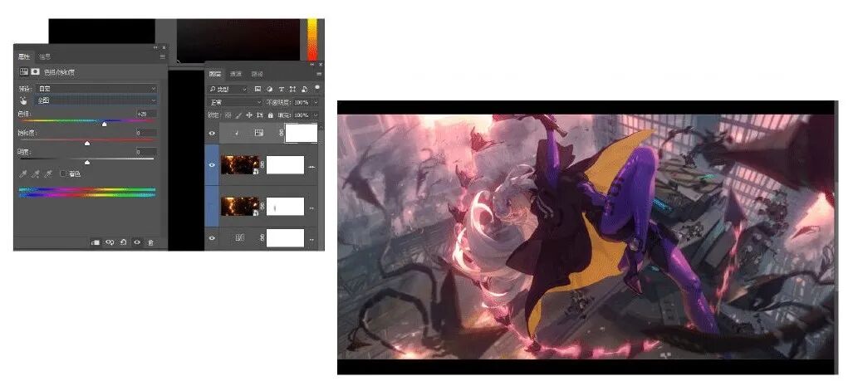The image size is (868, 386).
Task: Hide the bottom adjustment layer
Action: click(212, 237)
